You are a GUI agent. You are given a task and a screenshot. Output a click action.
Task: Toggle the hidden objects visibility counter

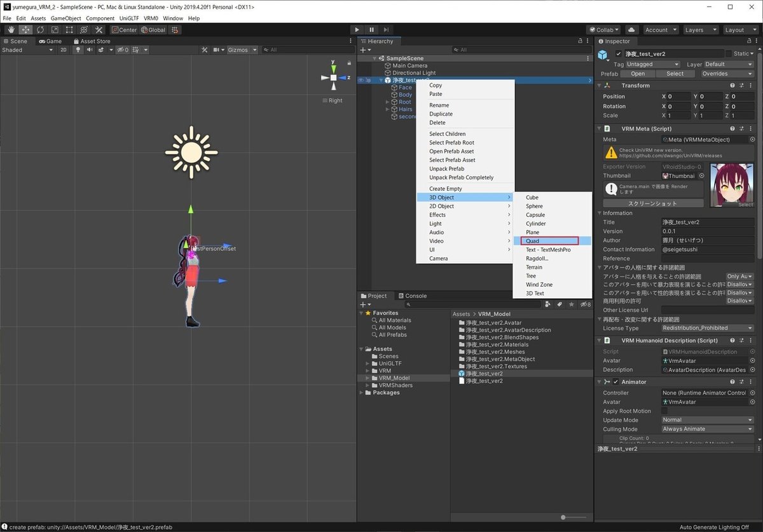pos(122,50)
